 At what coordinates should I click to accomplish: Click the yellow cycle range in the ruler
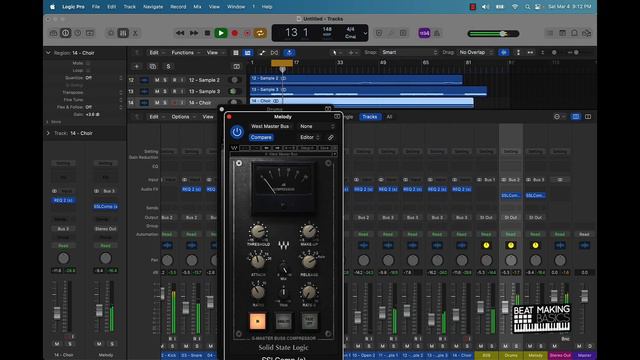(x=282, y=63)
